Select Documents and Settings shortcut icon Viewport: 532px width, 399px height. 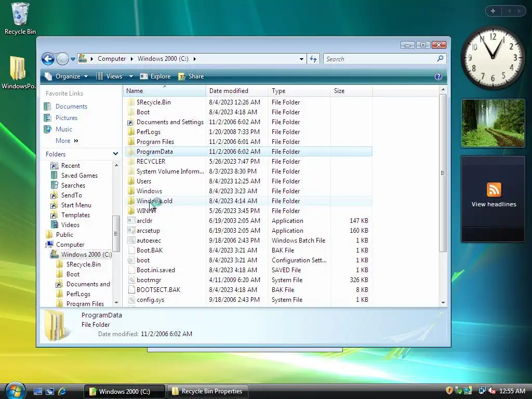click(131, 122)
